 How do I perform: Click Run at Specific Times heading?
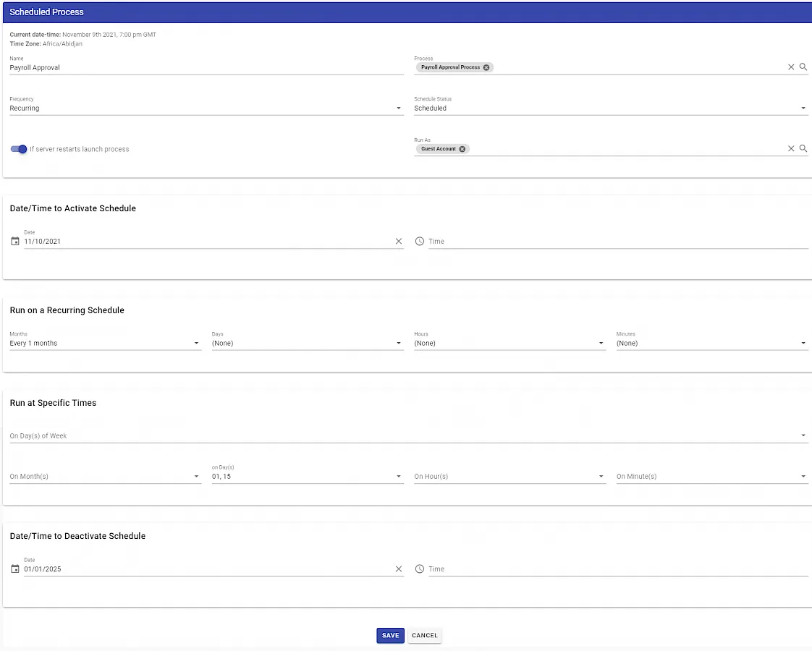tap(53, 403)
